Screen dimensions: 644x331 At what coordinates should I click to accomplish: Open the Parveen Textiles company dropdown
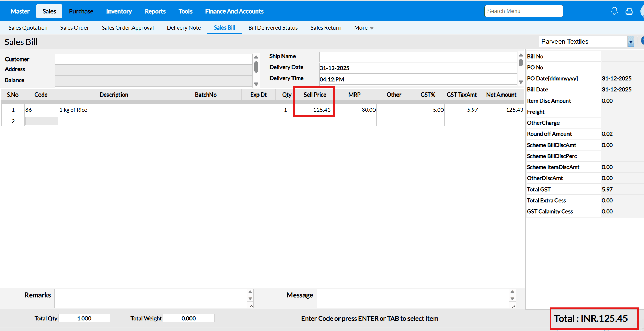[630, 42]
